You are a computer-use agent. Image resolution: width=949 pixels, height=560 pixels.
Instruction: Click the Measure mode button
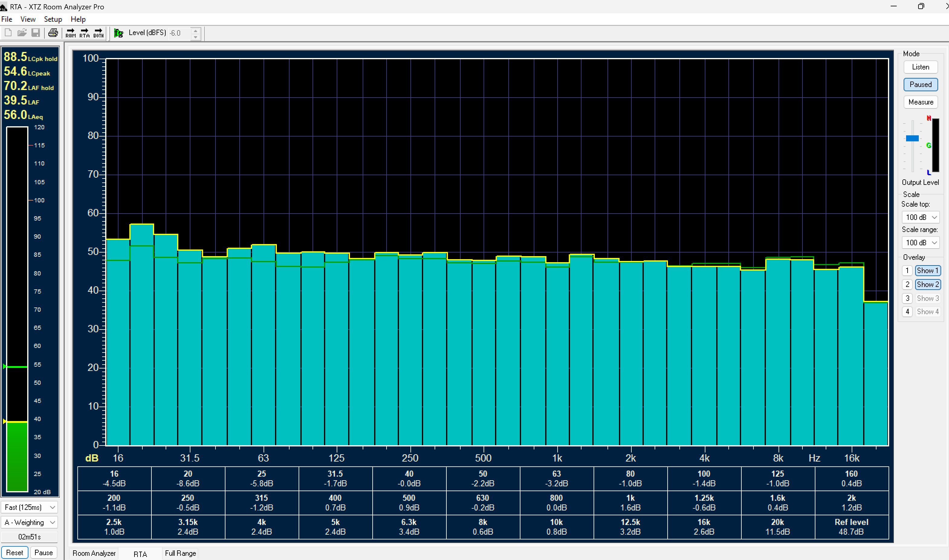[920, 102]
